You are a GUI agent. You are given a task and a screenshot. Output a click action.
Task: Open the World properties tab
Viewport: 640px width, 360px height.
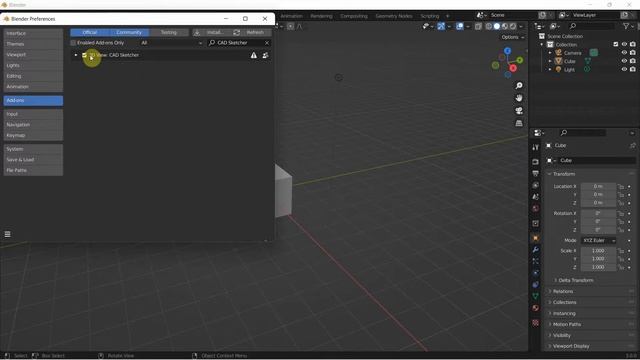tap(536, 209)
